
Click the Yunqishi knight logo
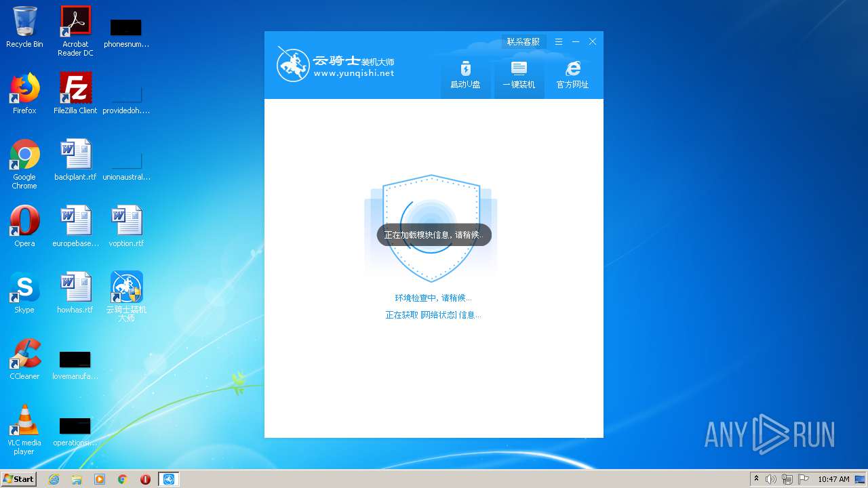293,64
